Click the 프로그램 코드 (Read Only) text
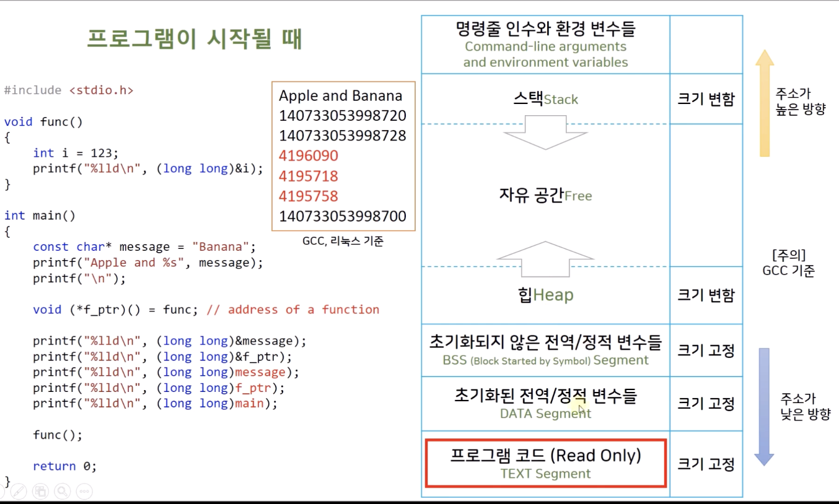The image size is (839, 504). pyautogui.click(x=545, y=456)
